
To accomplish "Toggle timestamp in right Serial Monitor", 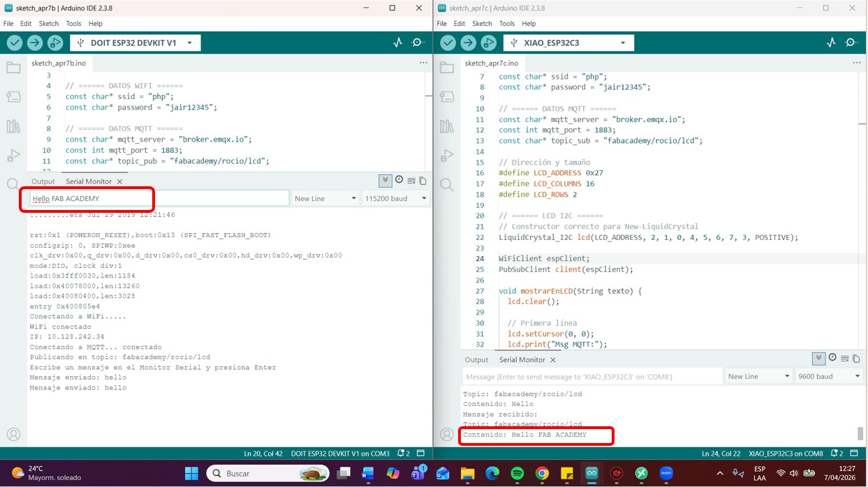I will [x=832, y=359].
